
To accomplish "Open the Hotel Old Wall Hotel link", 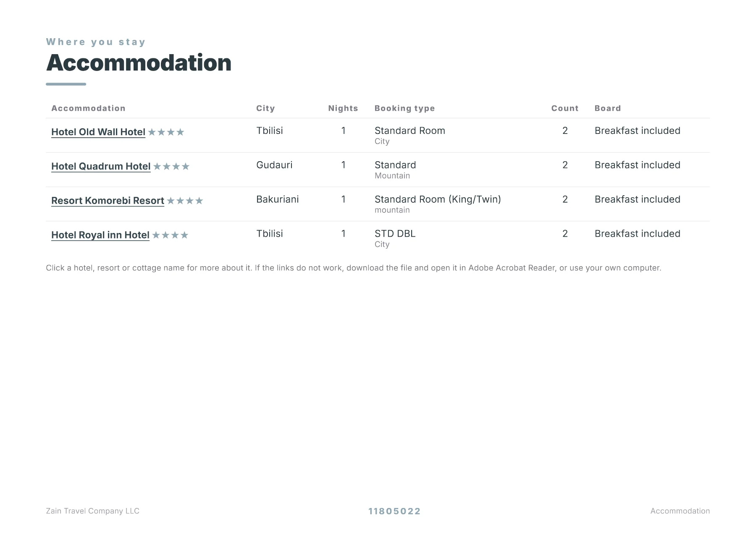I will pos(98,132).
